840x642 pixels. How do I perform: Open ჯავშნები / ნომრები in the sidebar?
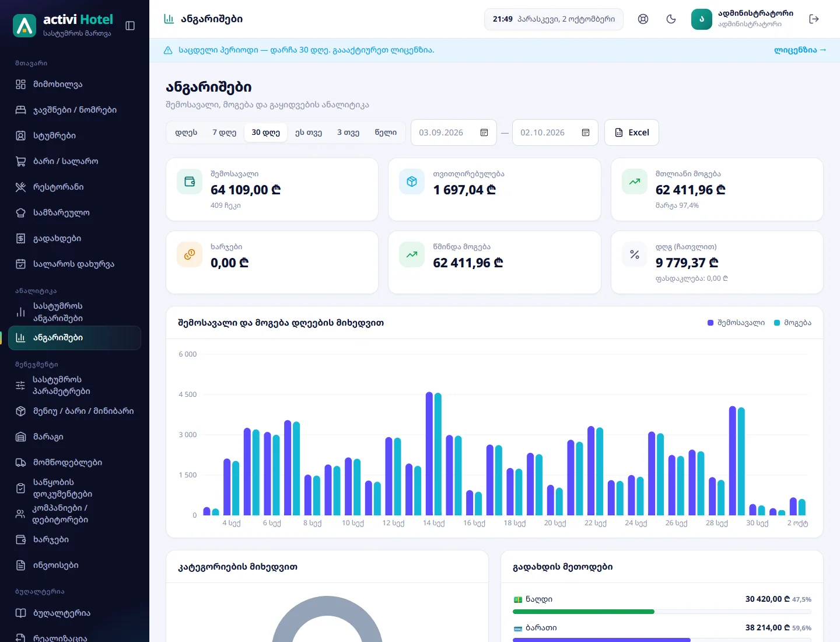[75, 110]
